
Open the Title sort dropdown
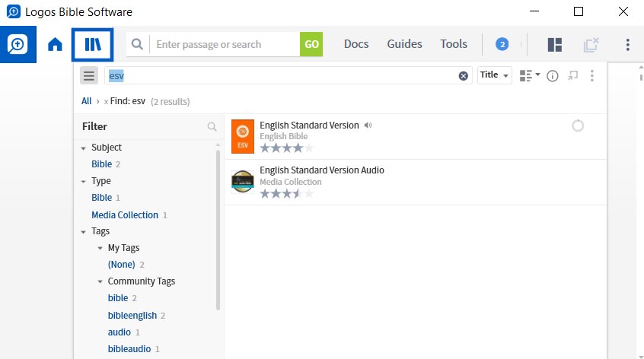495,75
